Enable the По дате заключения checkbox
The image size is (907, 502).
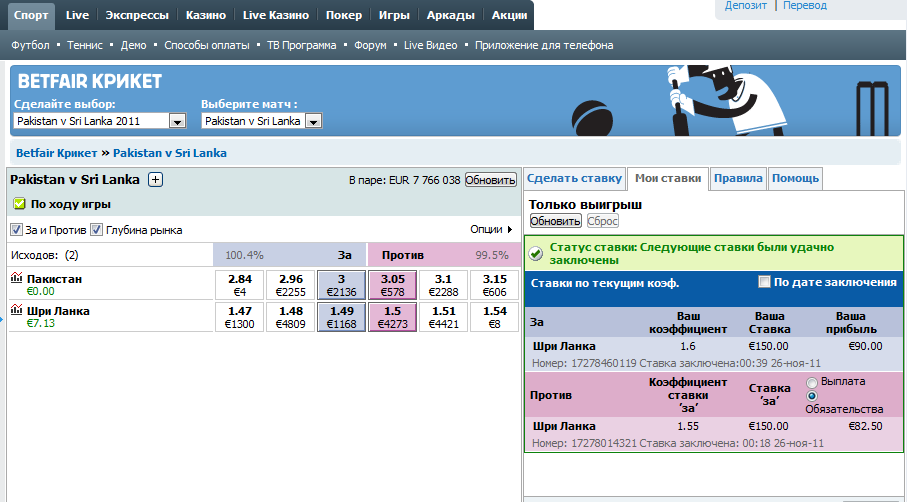(765, 282)
